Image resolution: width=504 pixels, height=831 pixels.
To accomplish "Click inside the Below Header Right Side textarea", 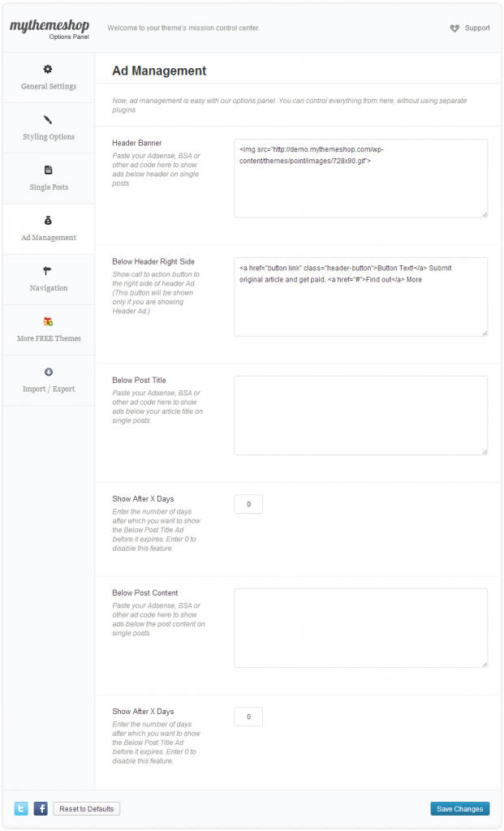I will point(360,297).
